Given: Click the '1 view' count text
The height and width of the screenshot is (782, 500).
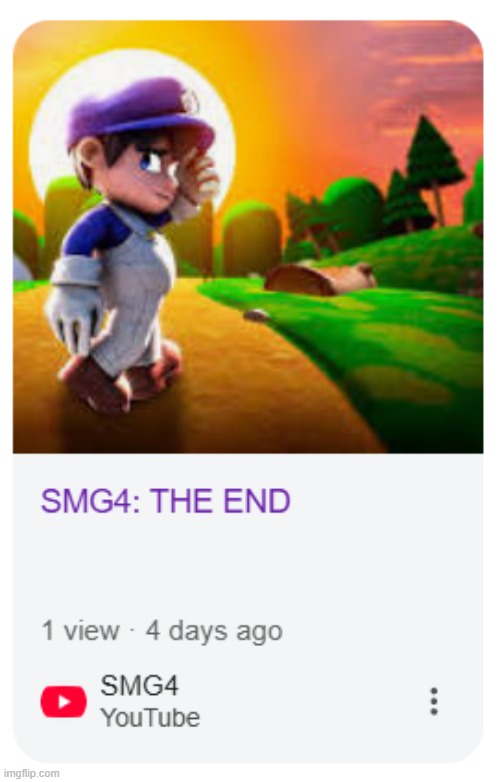Looking at the screenshot, I should click(x=81, y=630).
